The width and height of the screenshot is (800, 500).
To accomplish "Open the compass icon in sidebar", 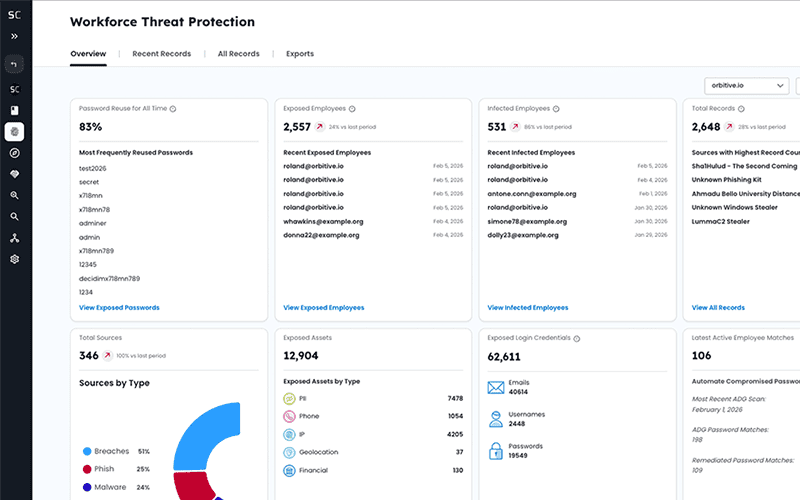I will pos(14,153).
